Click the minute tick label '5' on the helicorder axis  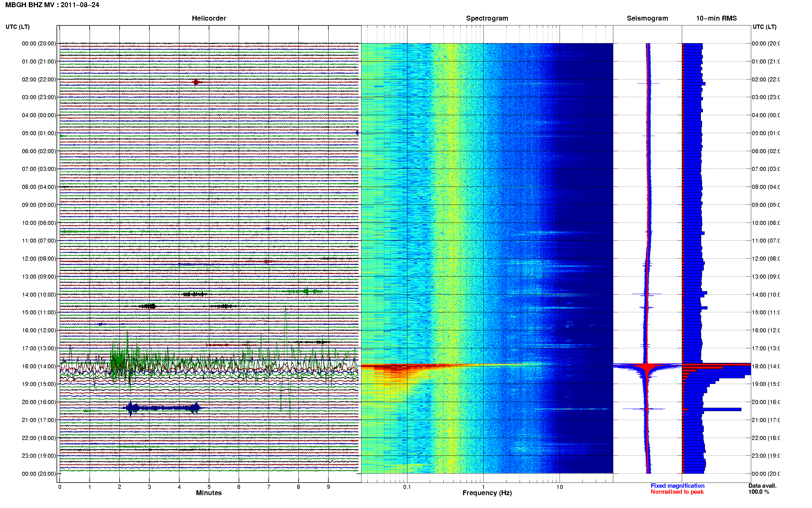(209, 487)
